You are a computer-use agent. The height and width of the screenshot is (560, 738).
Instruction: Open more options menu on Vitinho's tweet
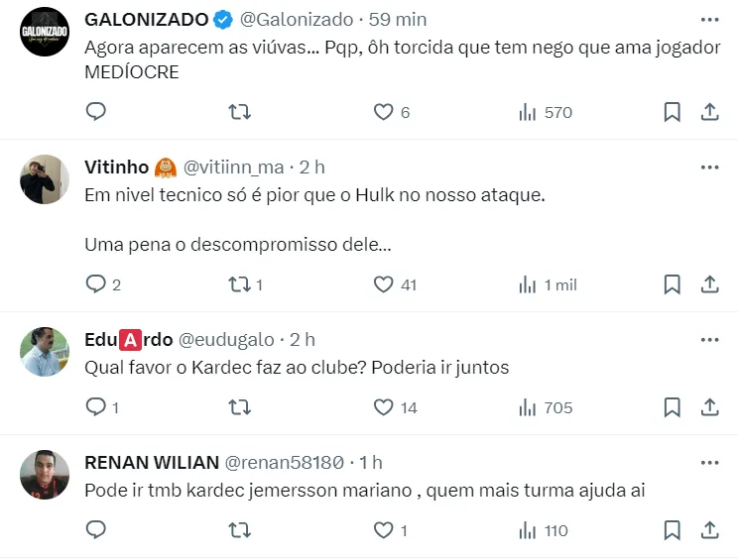[709, 167]
